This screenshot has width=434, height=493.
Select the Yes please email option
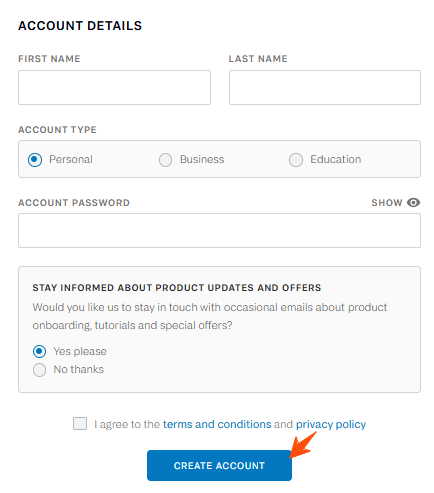[39, 351]
